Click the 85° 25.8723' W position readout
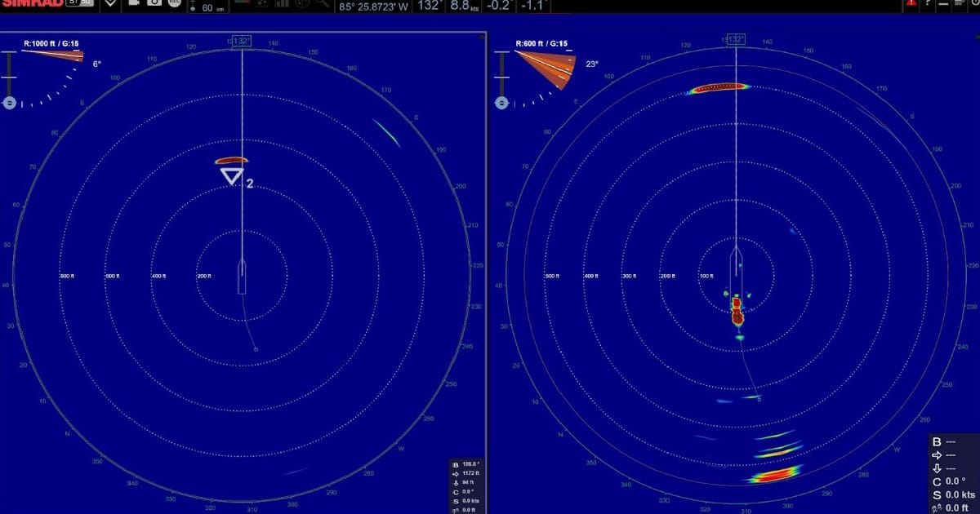 click(x=373, y=7)
